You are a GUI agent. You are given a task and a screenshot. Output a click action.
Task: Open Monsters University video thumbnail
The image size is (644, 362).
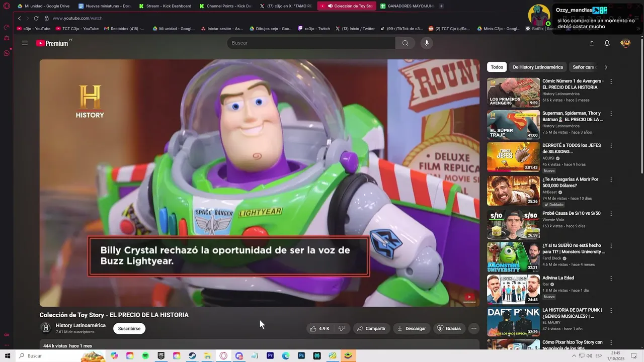click(513, 257)
